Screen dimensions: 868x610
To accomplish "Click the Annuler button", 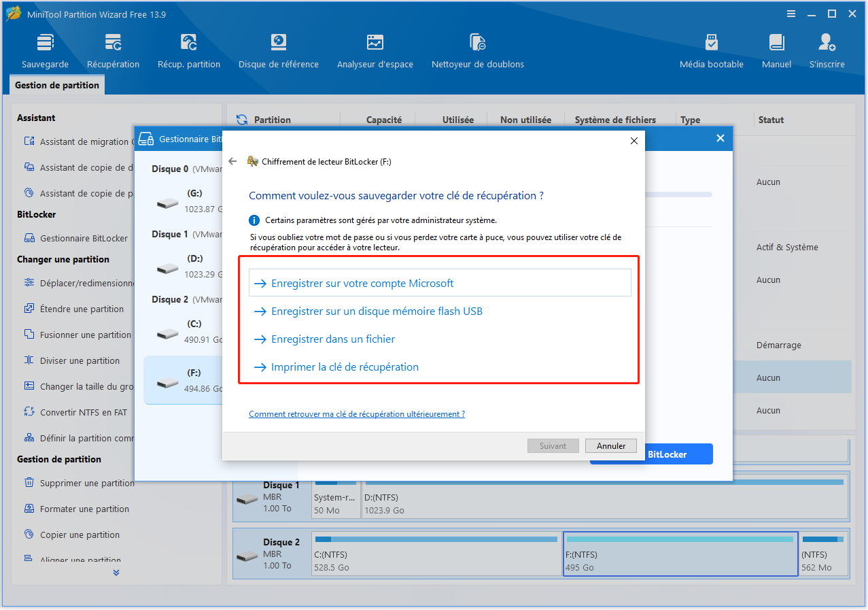I will coord(611,446).
